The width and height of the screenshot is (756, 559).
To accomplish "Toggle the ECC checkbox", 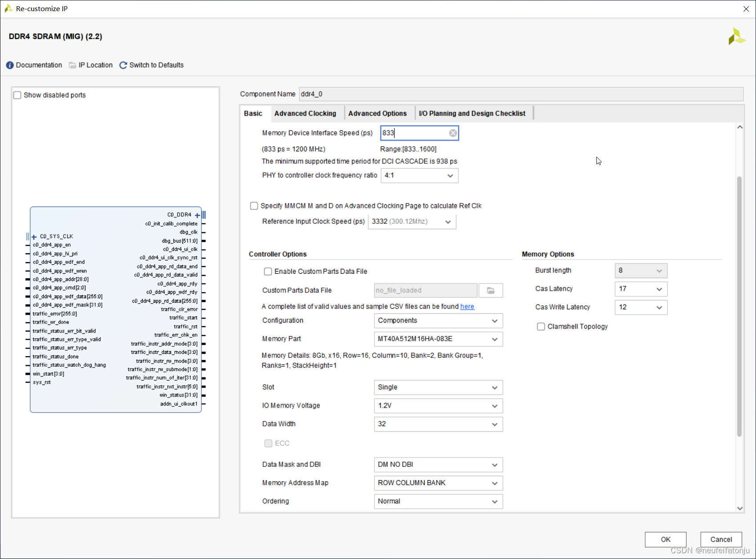I will (x=268, y=443).
